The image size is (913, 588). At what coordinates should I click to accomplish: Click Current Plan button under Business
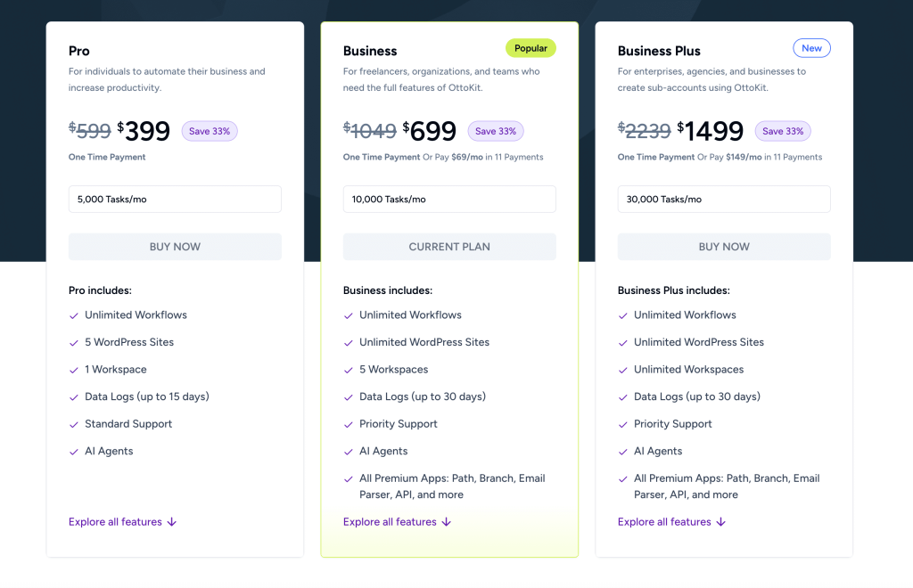click(x=449, y=247)
